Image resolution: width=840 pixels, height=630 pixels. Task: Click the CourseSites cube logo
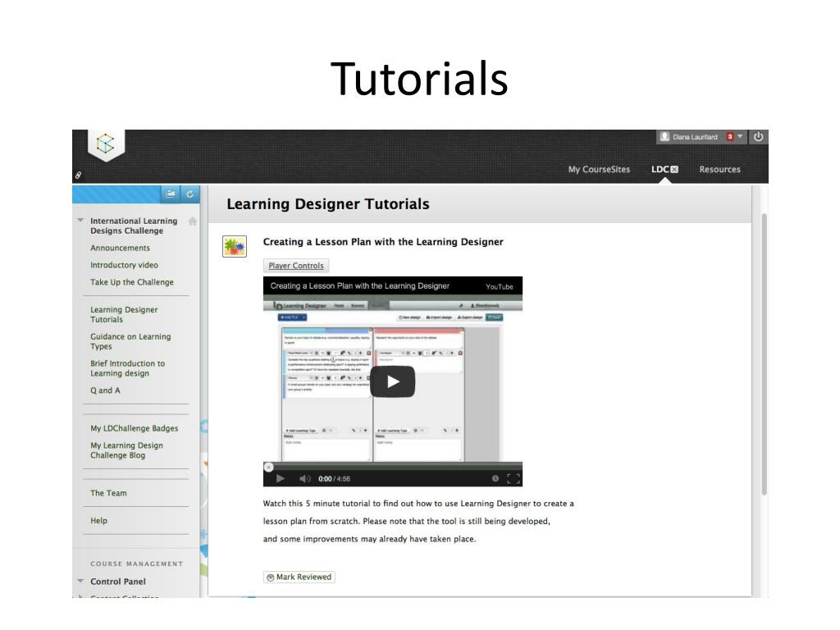click(x=106, y=144)
